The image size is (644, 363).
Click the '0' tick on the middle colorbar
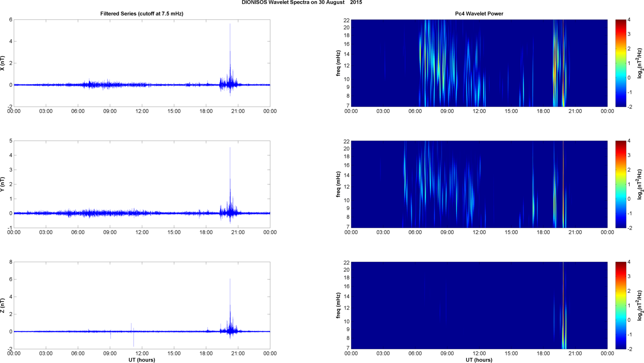pyautogui.click(x=629, y=199)
